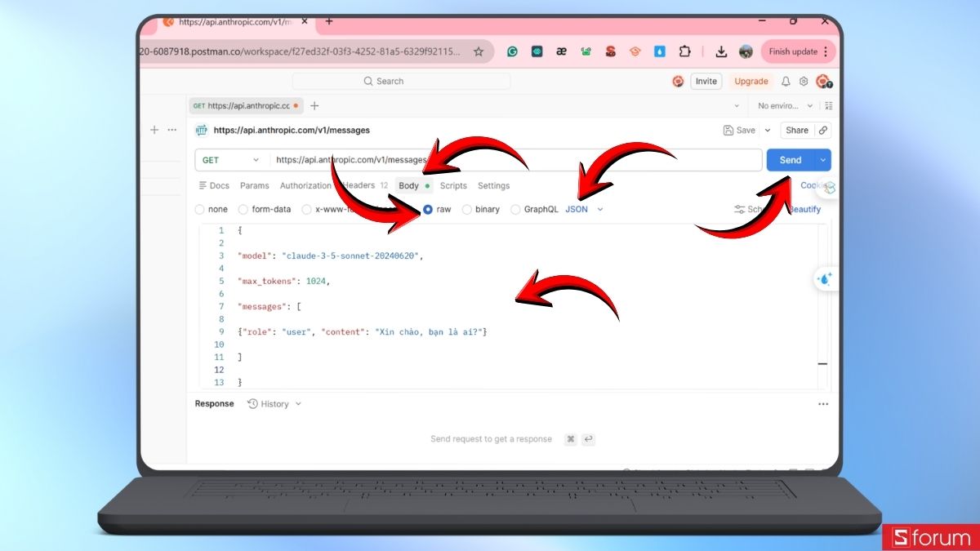Expand the tab list chevron

(x=737, y=106)
